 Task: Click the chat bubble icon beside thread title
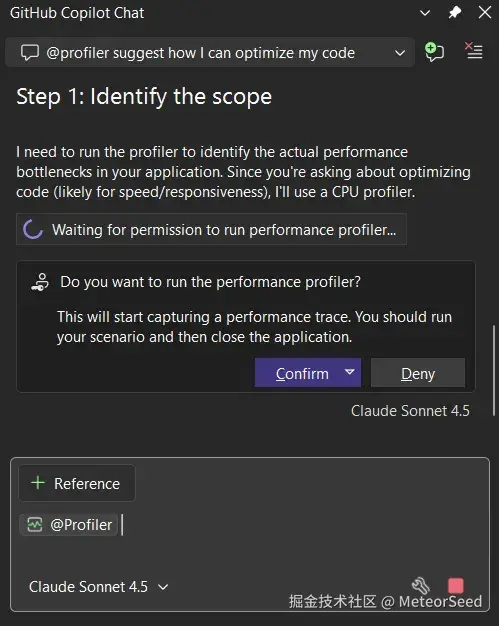pos(30,53)
